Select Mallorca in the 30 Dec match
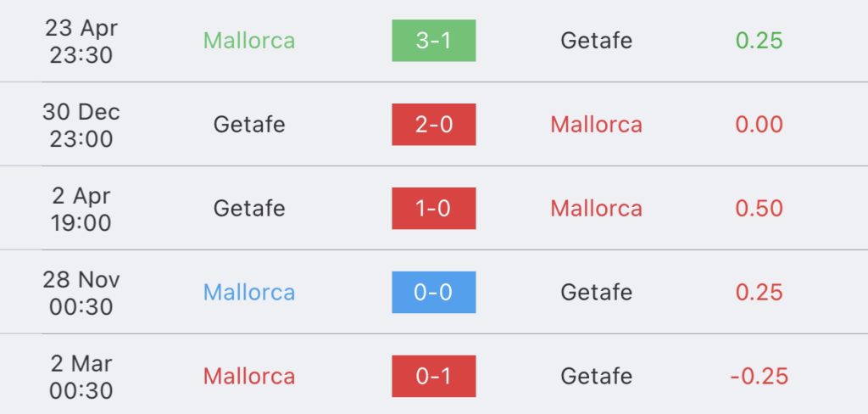 click(596, 125)
